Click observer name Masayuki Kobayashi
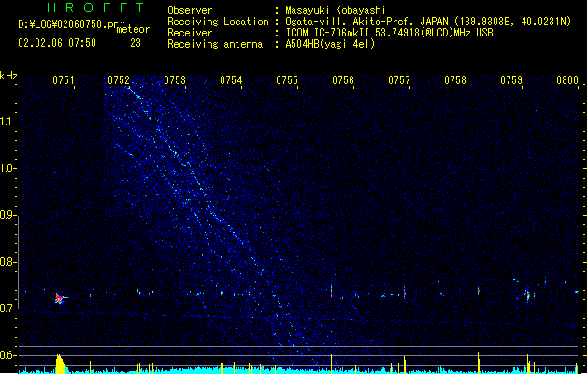The width and height of the screenshot is (588, 374). tap(336, 10)
